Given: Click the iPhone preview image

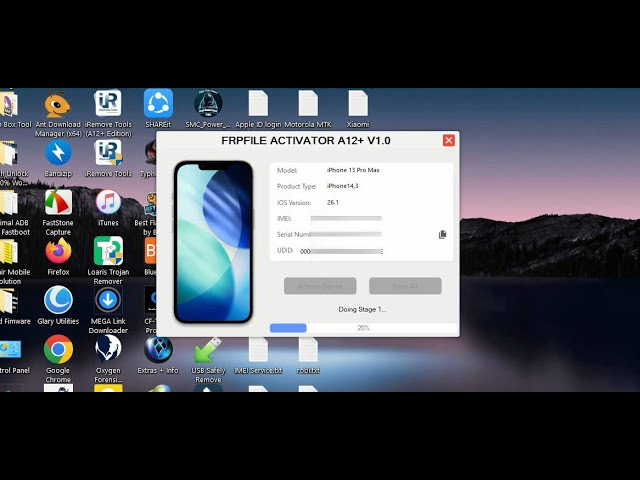Looking at the screenshot, I should pos(213,242).
